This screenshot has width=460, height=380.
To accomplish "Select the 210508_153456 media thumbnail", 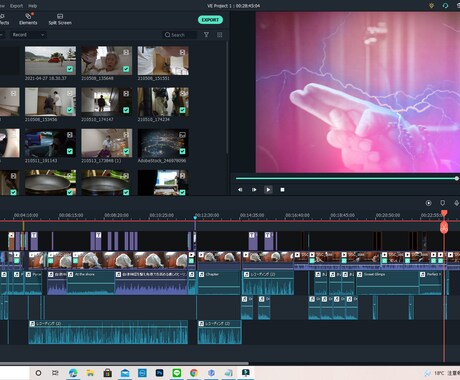I will (50, 102).
